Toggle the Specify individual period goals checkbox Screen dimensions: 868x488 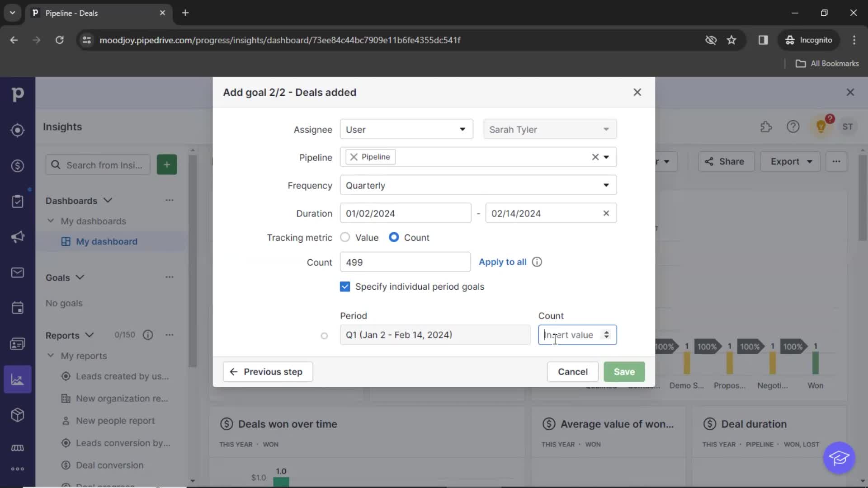[345, 286]
